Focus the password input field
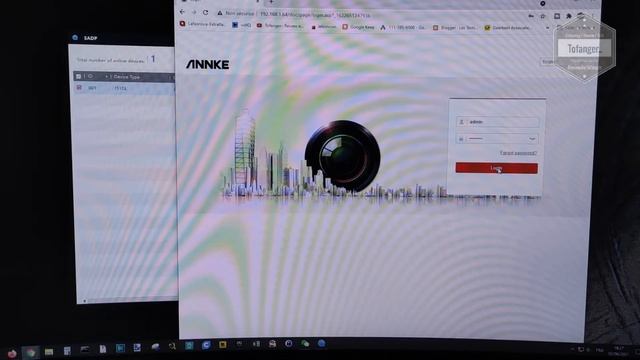640x360 pixels. coord(497,139)
